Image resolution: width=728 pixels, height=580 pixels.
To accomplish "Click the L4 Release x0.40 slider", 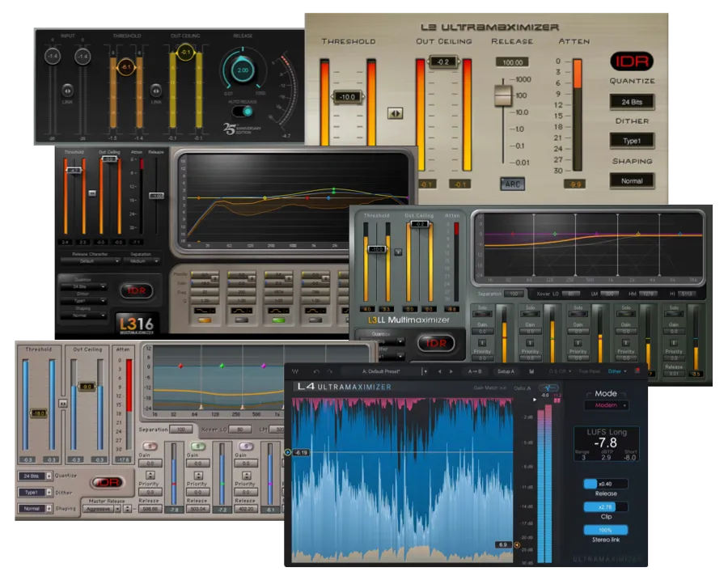I will [605, 484].
